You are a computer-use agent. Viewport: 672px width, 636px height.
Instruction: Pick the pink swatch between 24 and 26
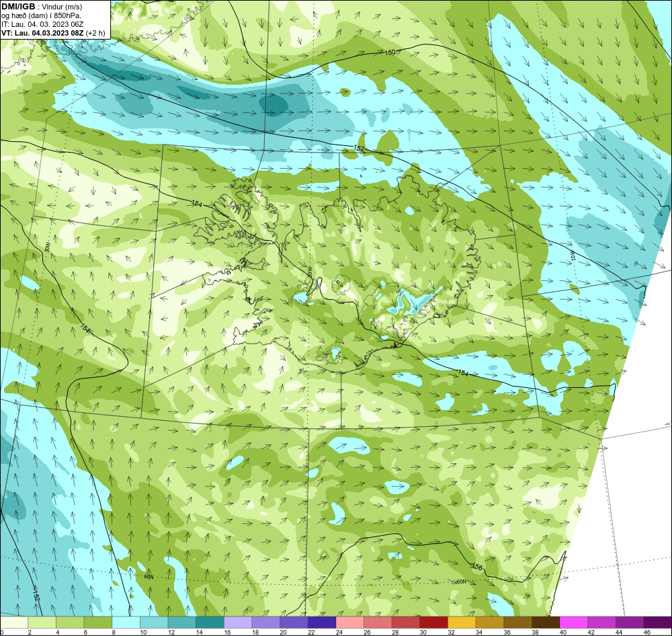coord(350,623)
